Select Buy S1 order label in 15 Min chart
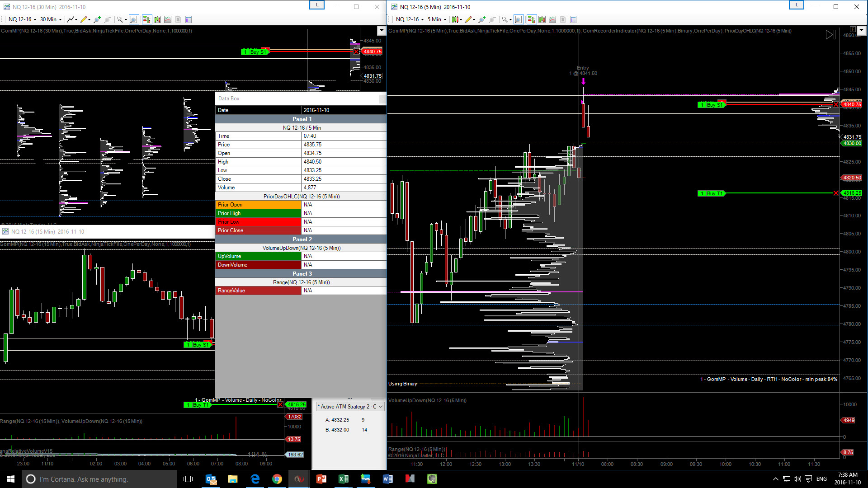The image size is (868, 488). click(198, 345)
